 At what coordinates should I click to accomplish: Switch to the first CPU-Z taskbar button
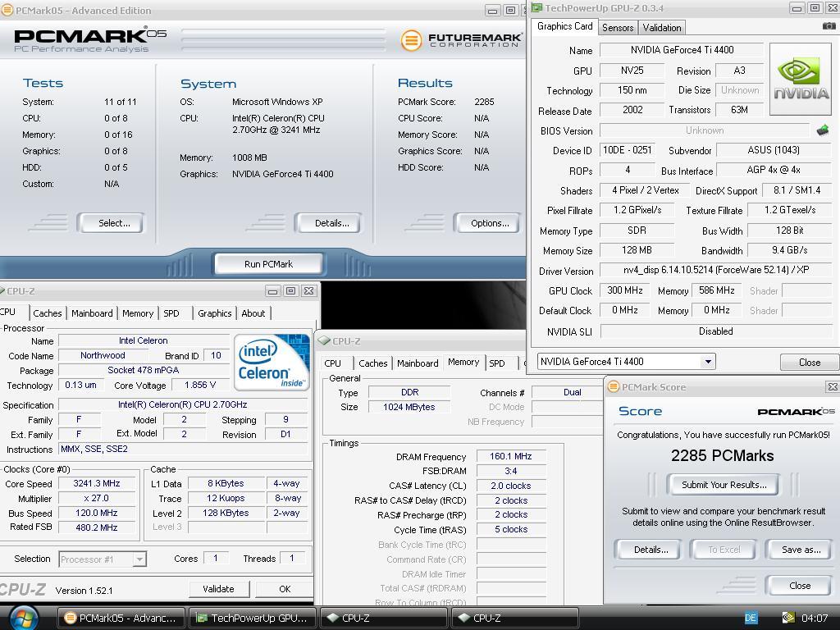click(384, 618)
